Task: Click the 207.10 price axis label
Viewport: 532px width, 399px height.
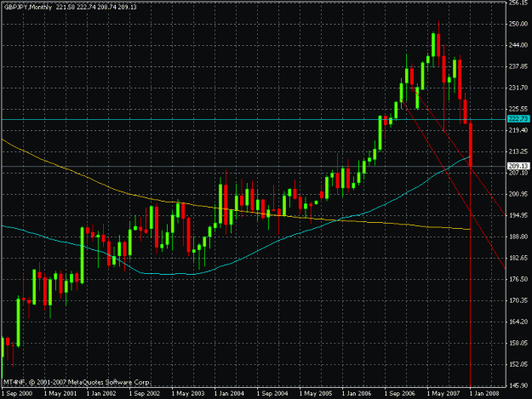Action: point(518,173)
